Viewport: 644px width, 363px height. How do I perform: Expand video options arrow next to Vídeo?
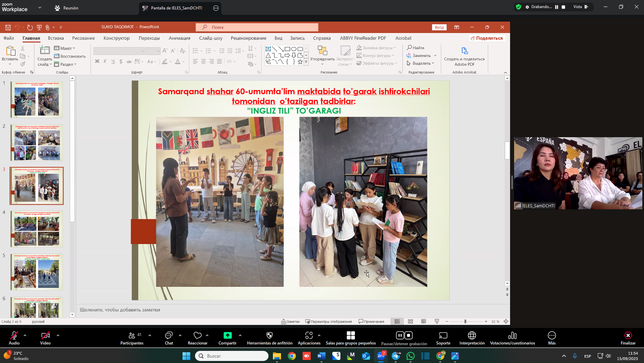[x=58, y=335]
